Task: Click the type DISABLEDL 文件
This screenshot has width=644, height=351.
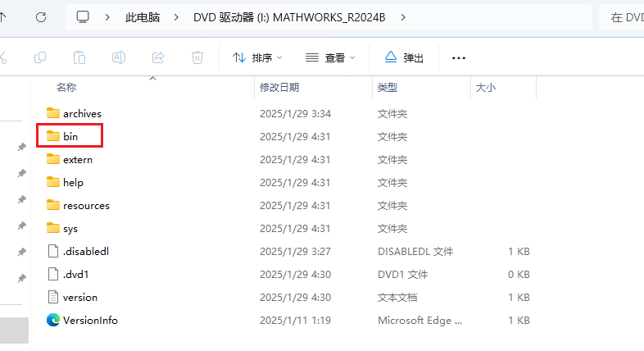Action: point(415,251)
